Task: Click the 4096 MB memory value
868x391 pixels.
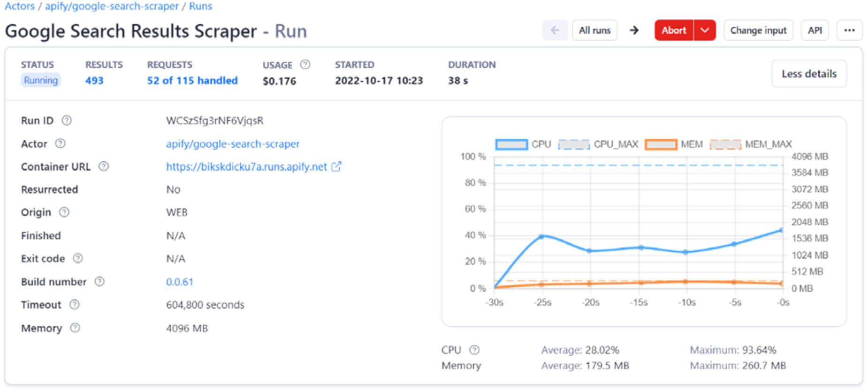Action: click(x=187, y=328)
